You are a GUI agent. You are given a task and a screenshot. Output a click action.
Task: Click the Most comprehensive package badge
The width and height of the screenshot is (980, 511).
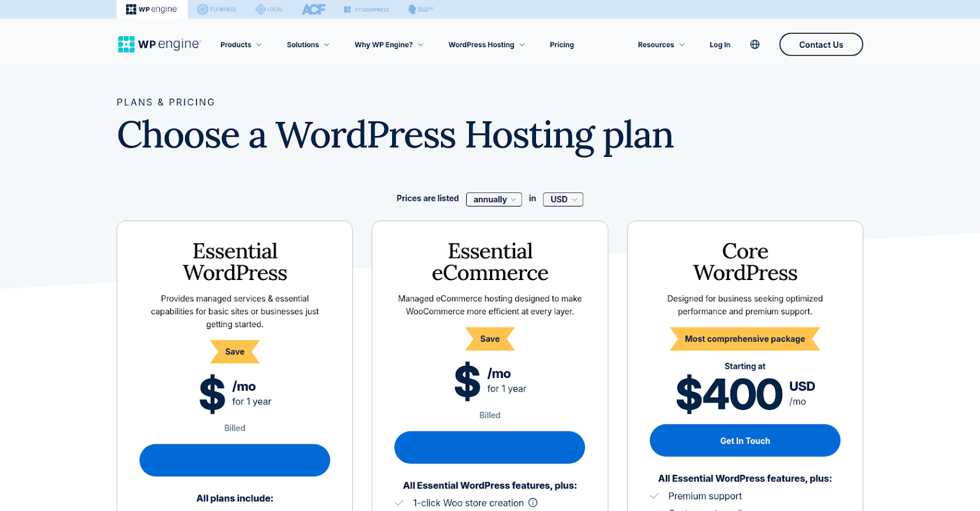(745, 339)
